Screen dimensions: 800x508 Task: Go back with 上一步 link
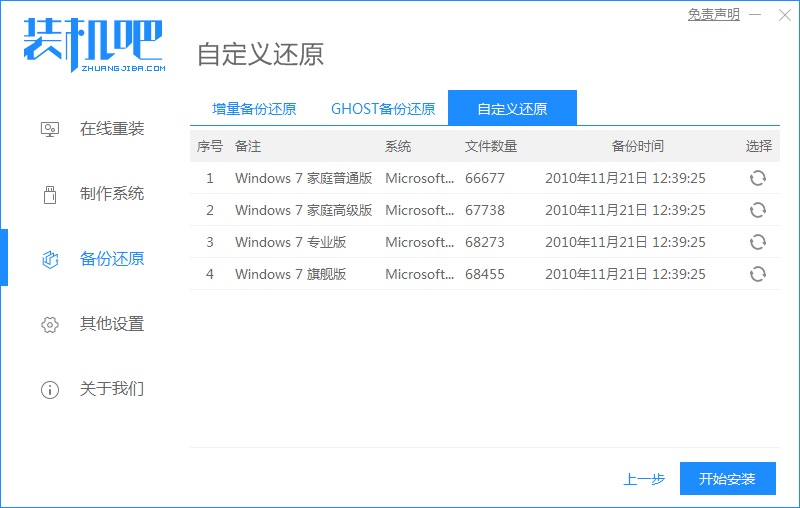[644, 479]
